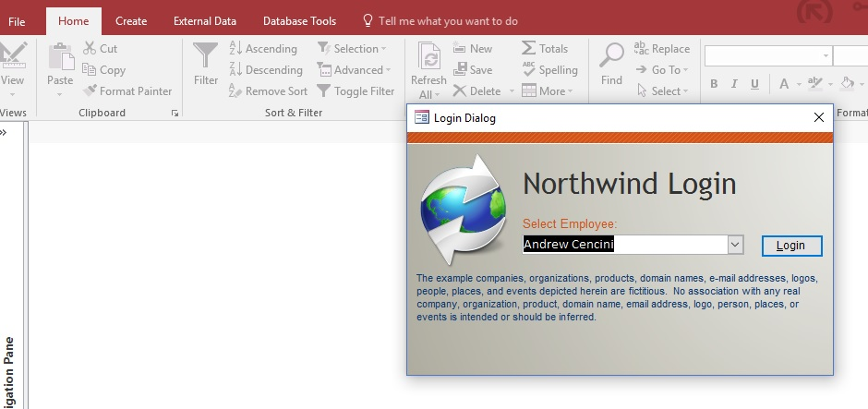Open the File menu
The image size is (868, 409).
tap(17, 21)
